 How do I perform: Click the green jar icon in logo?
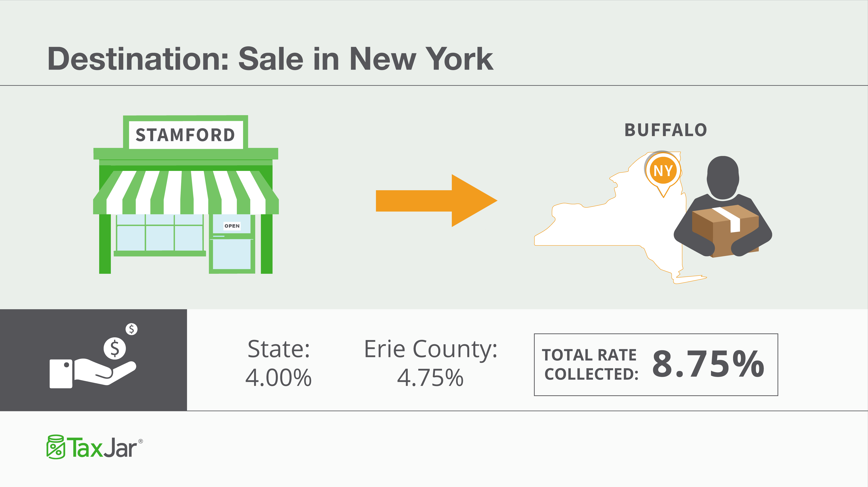point(55,447)
